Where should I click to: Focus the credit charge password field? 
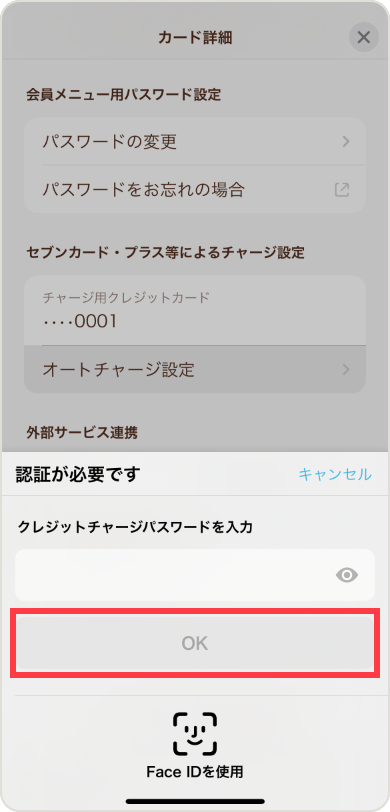click(195, 575)
